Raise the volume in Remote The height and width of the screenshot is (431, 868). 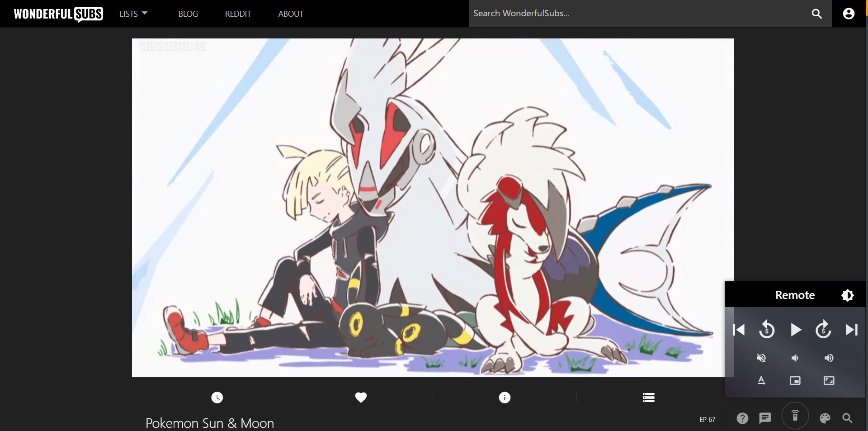coord(829,358)
